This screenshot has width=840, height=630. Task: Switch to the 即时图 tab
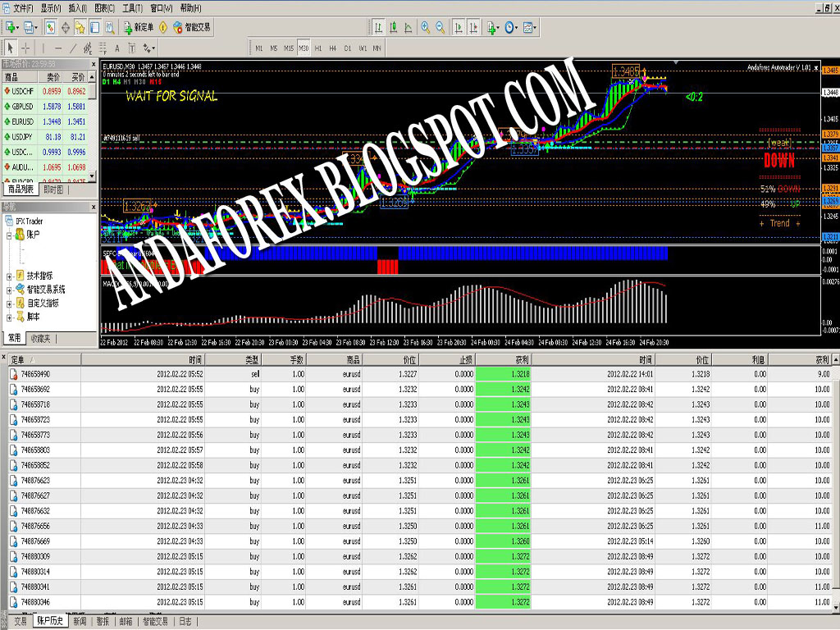pos(53,189)
